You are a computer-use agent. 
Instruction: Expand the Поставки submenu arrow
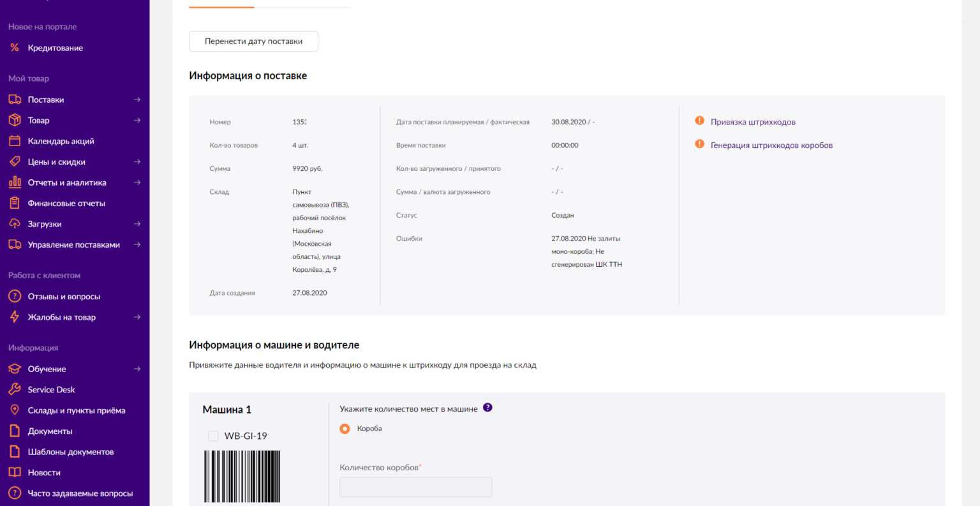tap(137, 100)
